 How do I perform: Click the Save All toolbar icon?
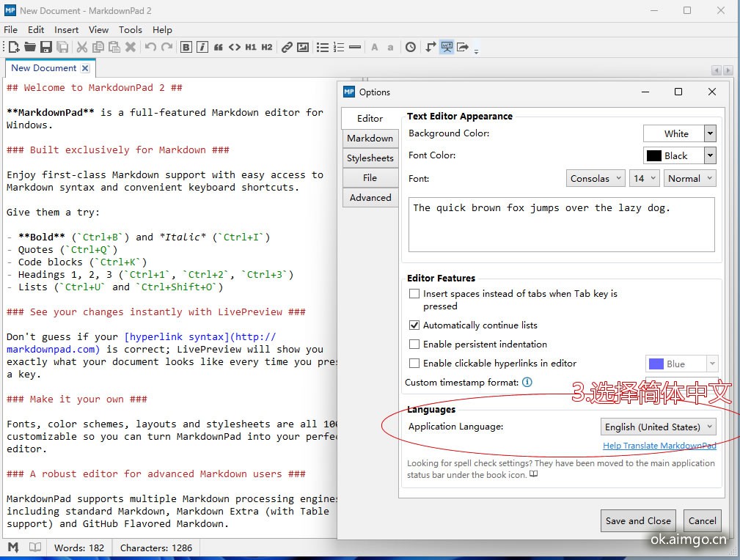coord(62,47)
